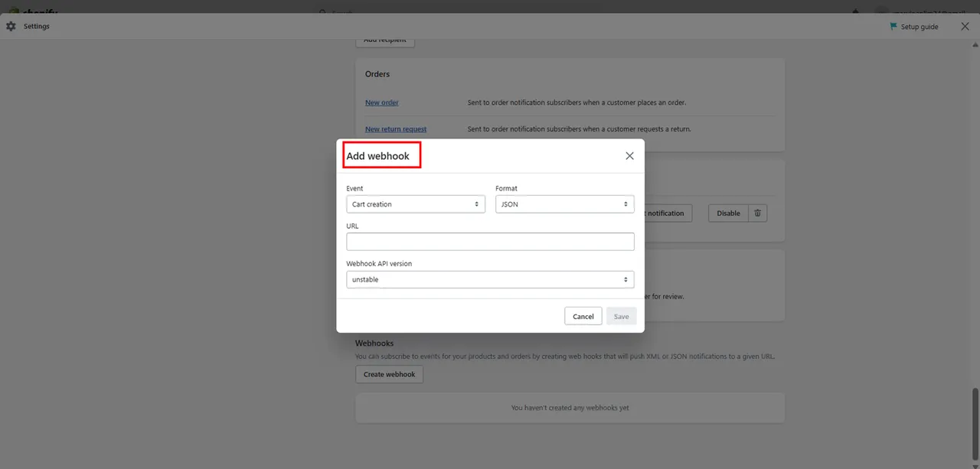Viewport: 980px width, 469px height.
Task: Open the New order notification link
Action: (x=381, y=103)
